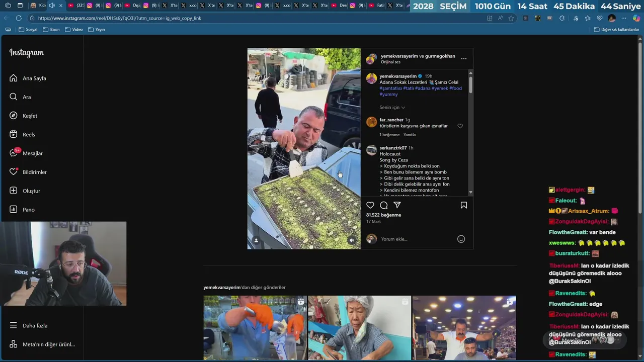Open gurmegokhan profile link
The image size is (644, 362).
[440, 56]
